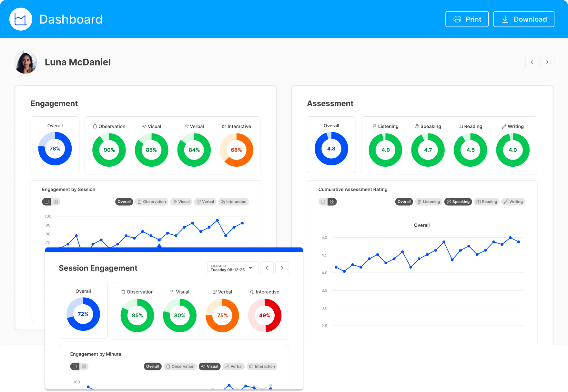Screen dimensions: 568x392
Task: Select the Overall tab in Cumulative Assessment Rating
Action: point(404,201)
